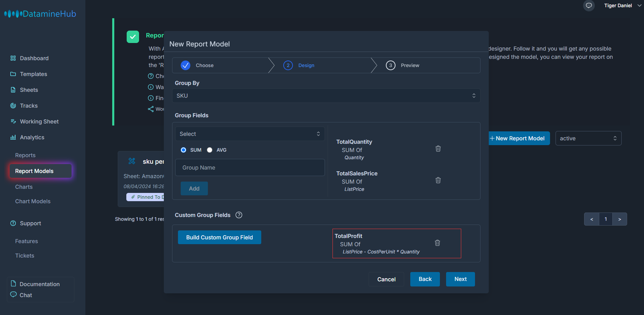This screenshot has width=644, height=315.
Task: Expand the Tiger Daniel user menu
Action: pyautogui.click(x=623, y=6)
